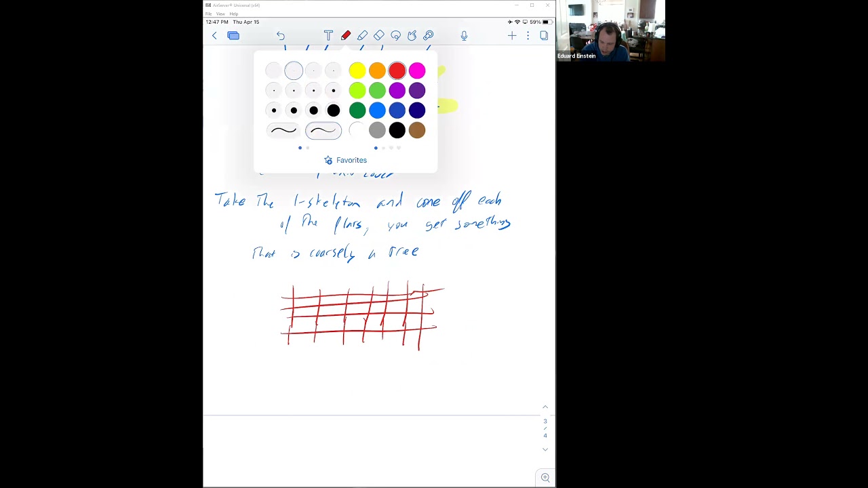
Task: Click the AirServer Universal window title
Action: 236,5
